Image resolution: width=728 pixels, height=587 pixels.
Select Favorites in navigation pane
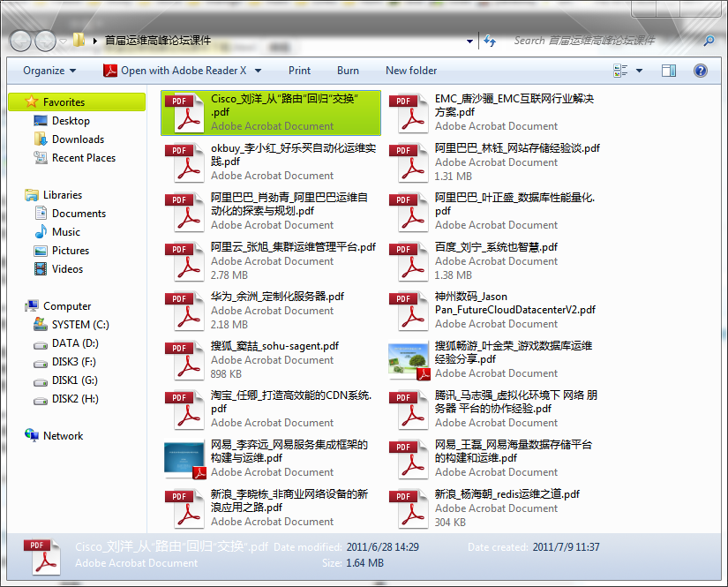[77, 102]
